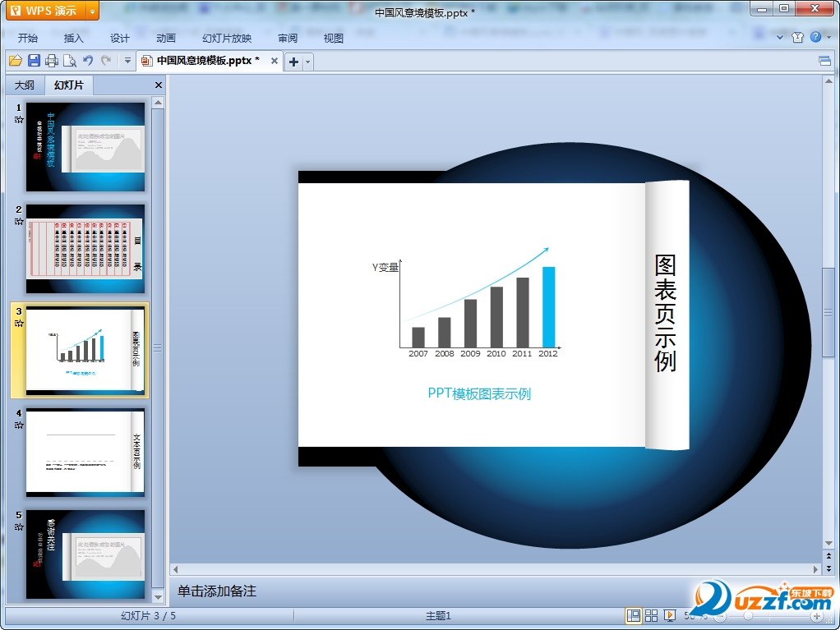Open the 插入 ribbon tab
Viewport: 840px width, 630px height.
pyautogui.click(x=74, y=38)
